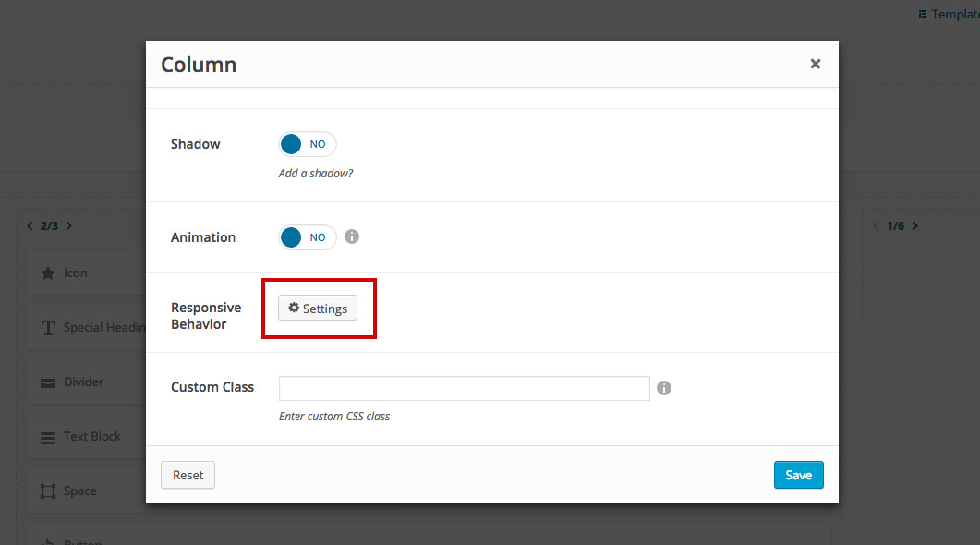This screenshot has height=545, width=980.
Task: Select the Divider element in background
Action: point(86,381)
